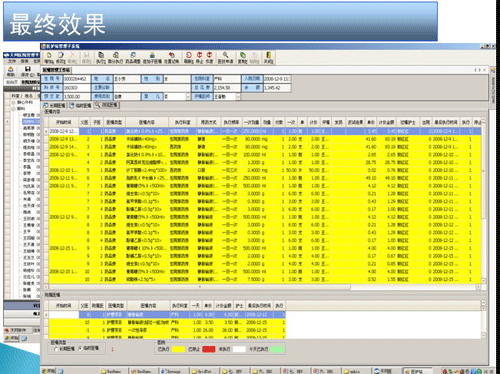Image resolution: width=500 pixels, height=374 pixels.
Task: Switch to the 长期医嘱 tab
Action: coord(55,105)
